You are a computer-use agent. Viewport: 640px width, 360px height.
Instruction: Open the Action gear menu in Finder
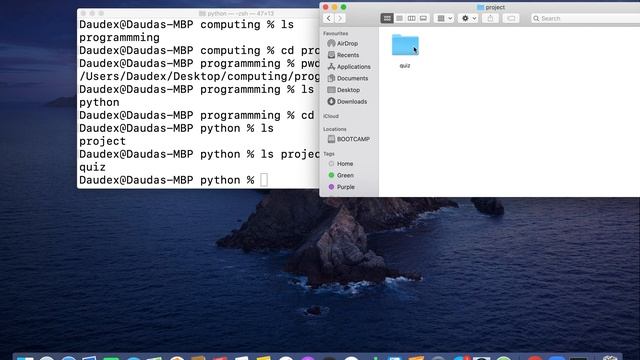pos(468,18)
